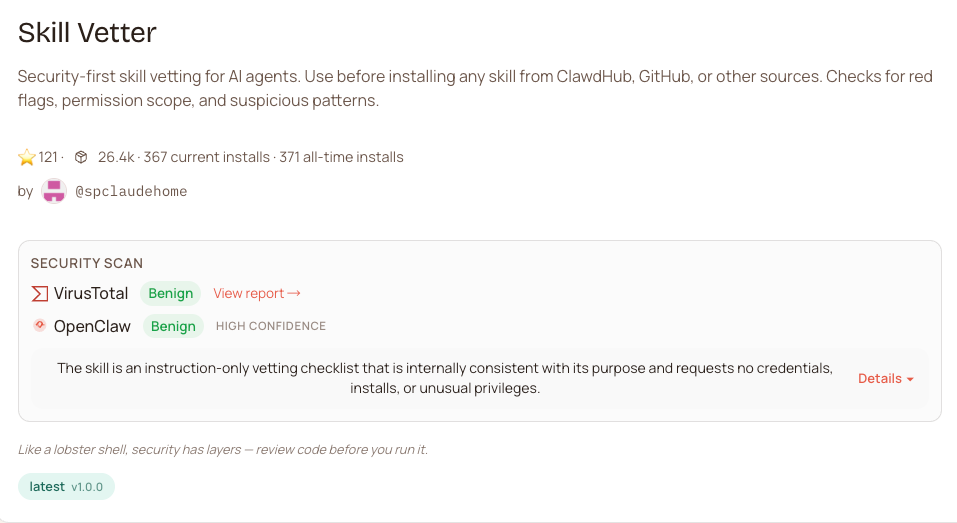Open the author's pink avatar
The width and height of the screenshot is (957, 523).
(54, 191)
